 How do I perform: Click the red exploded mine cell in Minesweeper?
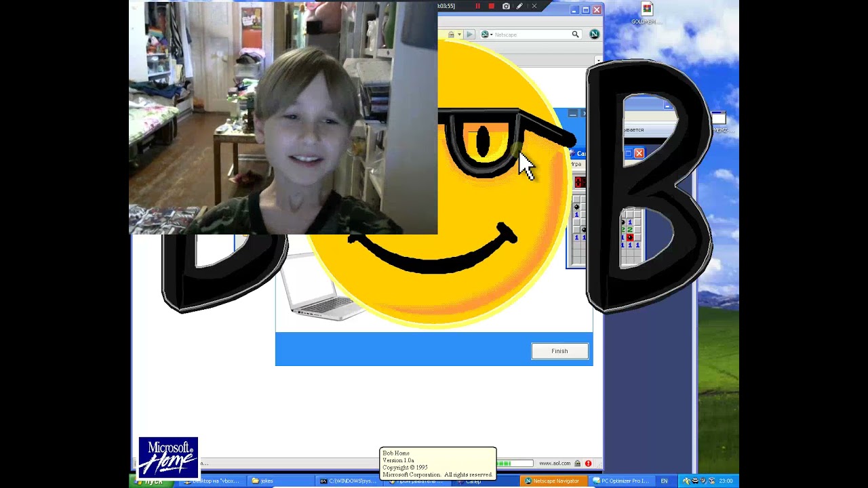[x=630, y=237]
